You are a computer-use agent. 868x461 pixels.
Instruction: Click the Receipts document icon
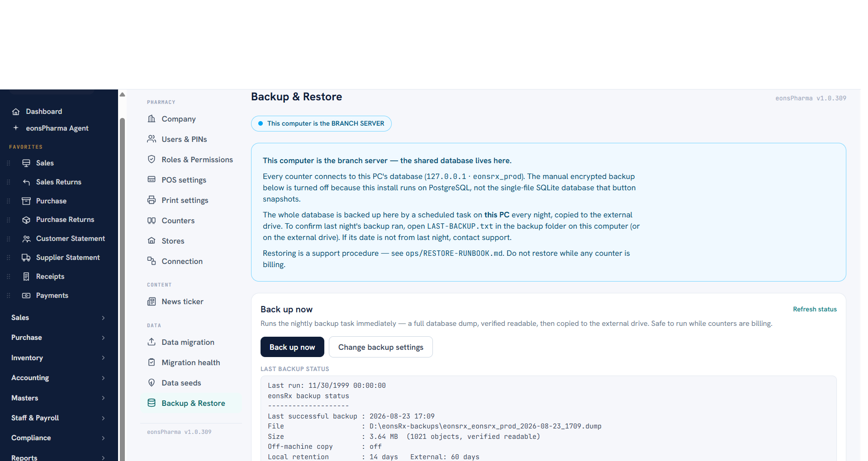click(x=26, y=277)
